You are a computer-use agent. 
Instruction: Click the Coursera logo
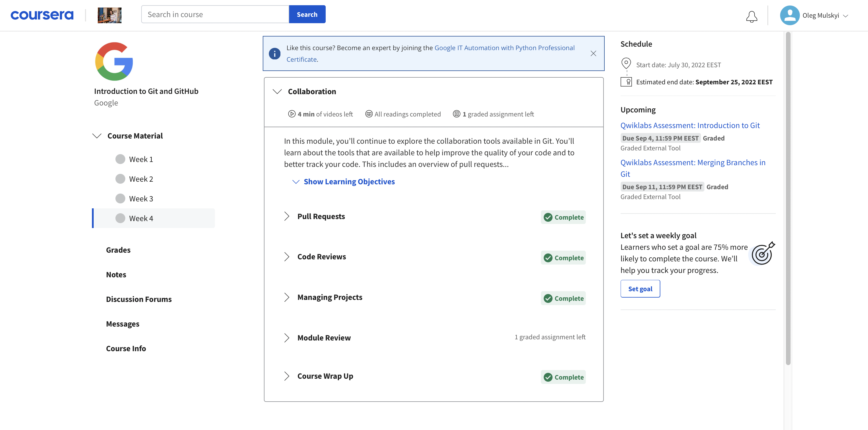pyautogui.click(x=42, y=15)
